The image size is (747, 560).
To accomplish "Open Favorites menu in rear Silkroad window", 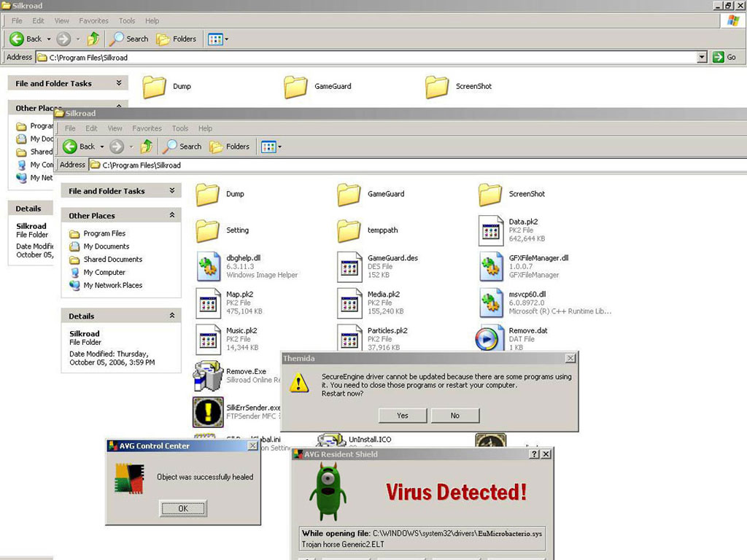I will 94,21.
